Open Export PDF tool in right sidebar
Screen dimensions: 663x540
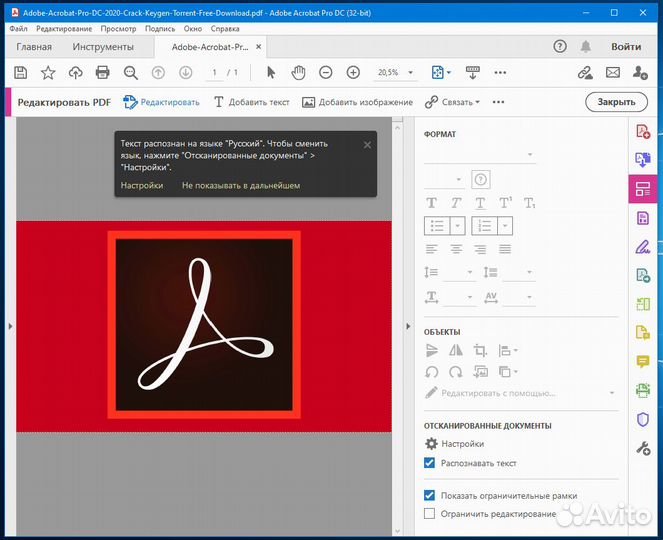[643, 160]
